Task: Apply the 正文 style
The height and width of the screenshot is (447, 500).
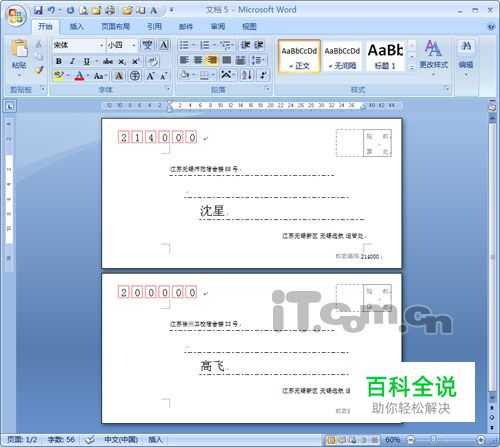Action: (x=299, y=56)
